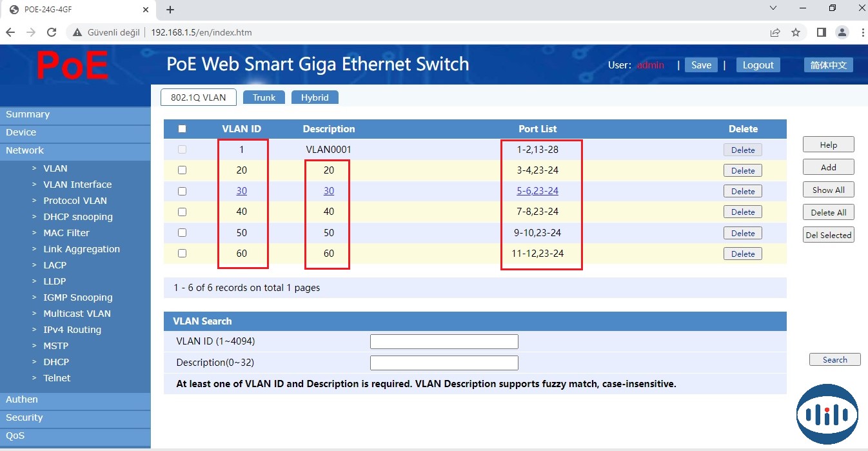Click the browser reload page icon

(x=52, y=32)
